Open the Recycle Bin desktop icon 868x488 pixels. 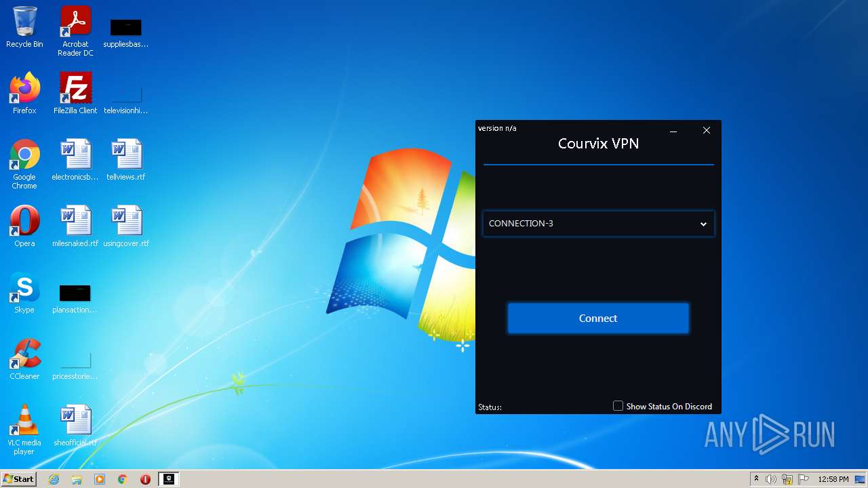(24, 27)
